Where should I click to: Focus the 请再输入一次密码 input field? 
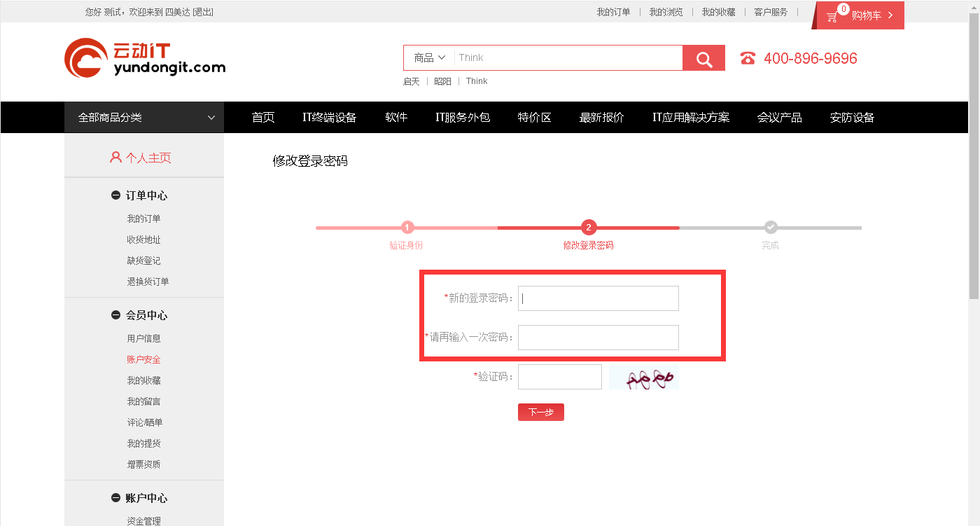click(598, 338)
